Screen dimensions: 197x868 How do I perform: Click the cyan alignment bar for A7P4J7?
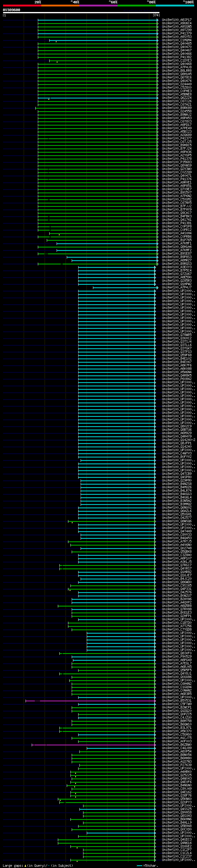pyautogui.click(x=125, y=287)
